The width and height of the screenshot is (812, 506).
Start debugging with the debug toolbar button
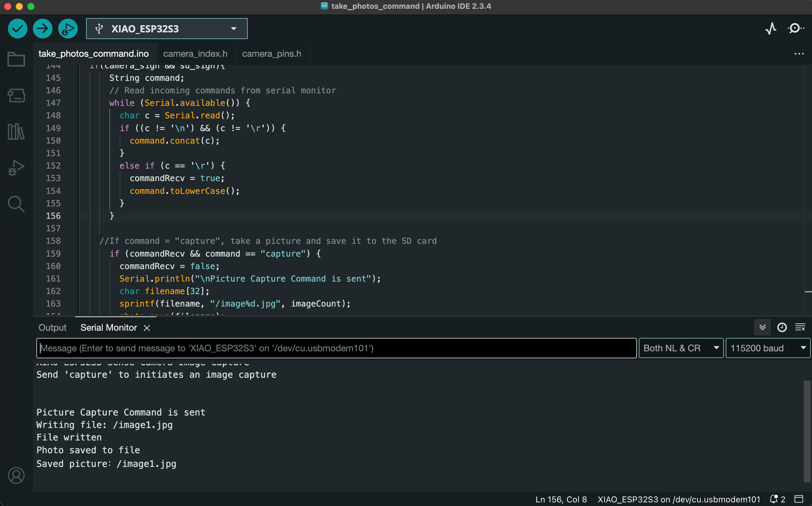[x=68, y=29]
